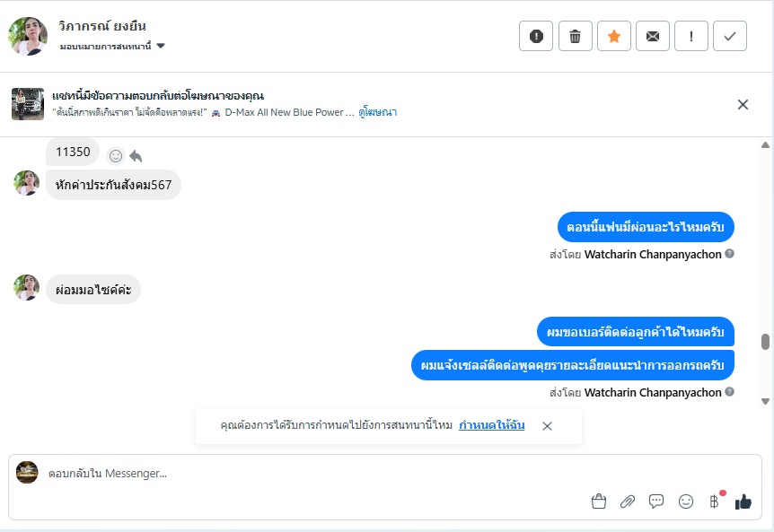The height and width of the screenshot is (532, 774).
Task: Mark conversation unread with the envelope icon
Action: point(653,36)
